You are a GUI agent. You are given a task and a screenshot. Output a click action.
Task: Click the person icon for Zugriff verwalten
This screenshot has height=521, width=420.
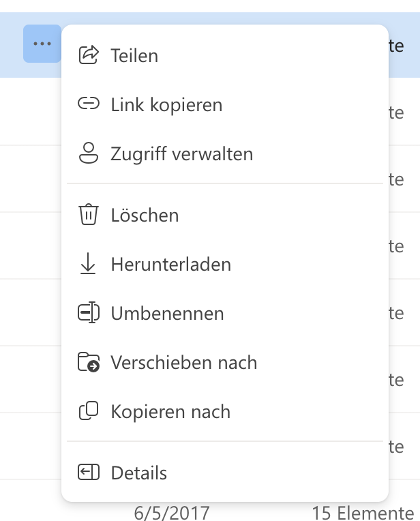tap(89, 154)
